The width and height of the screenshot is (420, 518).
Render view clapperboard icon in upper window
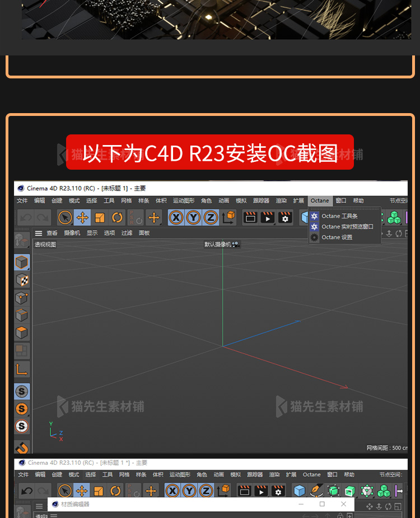pyautogui.click(x=250, y=218)
